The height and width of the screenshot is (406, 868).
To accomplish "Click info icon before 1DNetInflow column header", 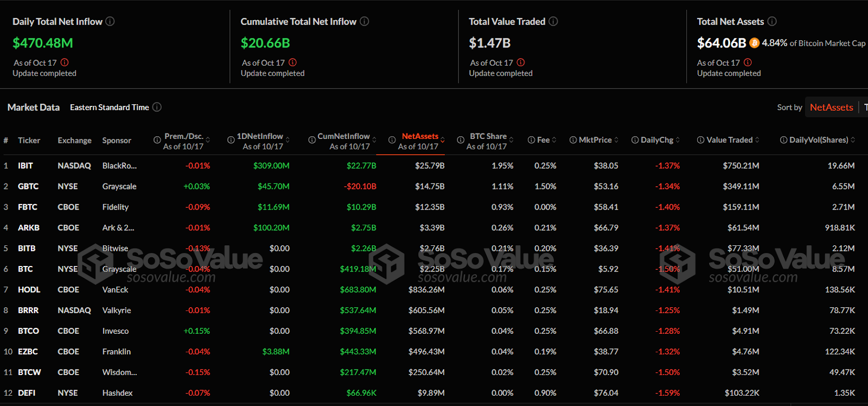I will click(231, 140).
